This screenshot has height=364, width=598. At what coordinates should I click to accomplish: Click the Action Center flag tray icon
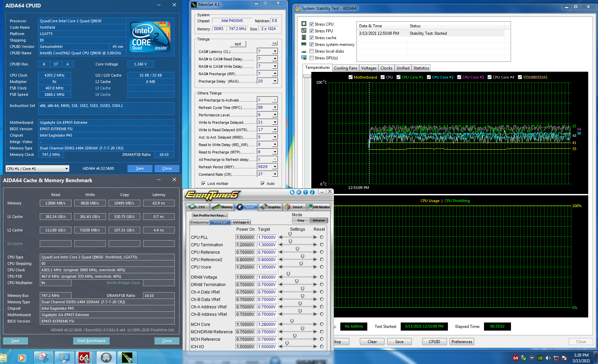564,358
